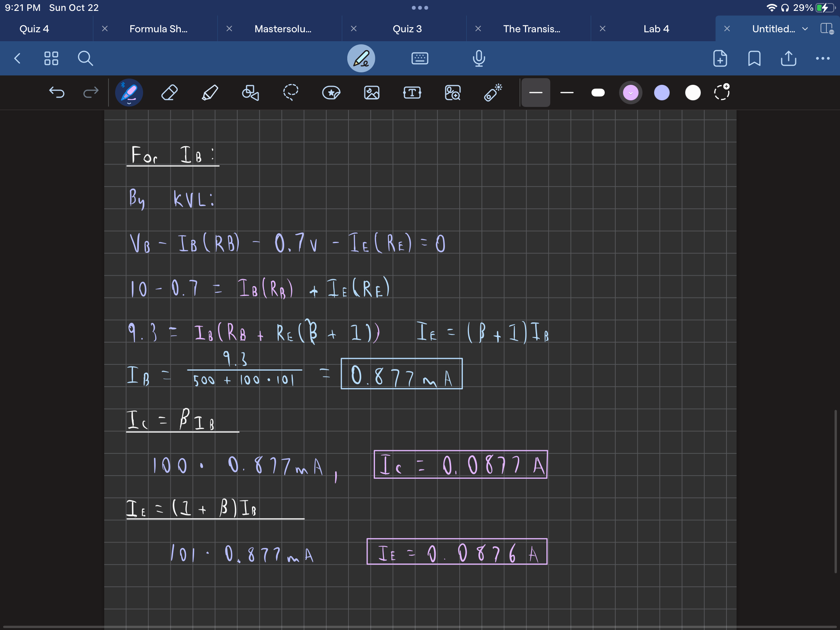The width and height of the screenshot is (840, 630).
Task: Select the Eraser tool
Action: pyautogui.click(x=169, y=93)
